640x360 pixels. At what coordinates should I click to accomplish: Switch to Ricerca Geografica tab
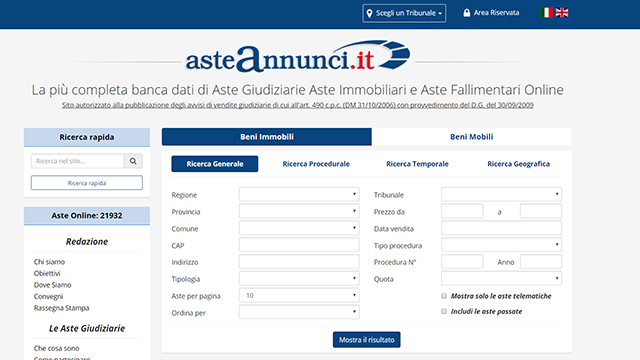[x=518, y=164]
